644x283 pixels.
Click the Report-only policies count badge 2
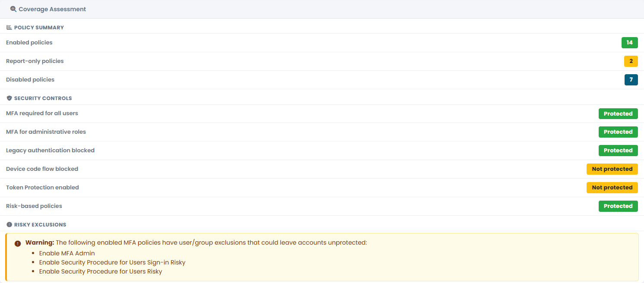[x=631, y=61]
